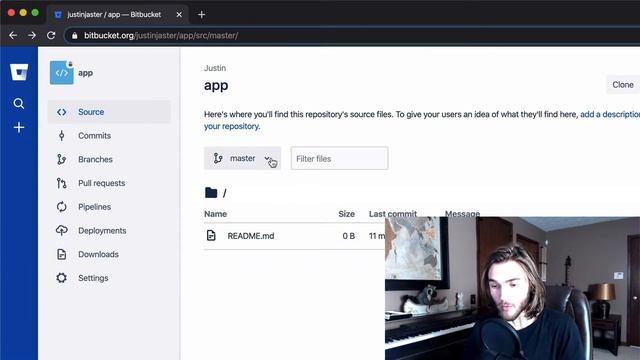Close the Bitbucket browser tab
640x360 pixels.
tap(179, 15)
